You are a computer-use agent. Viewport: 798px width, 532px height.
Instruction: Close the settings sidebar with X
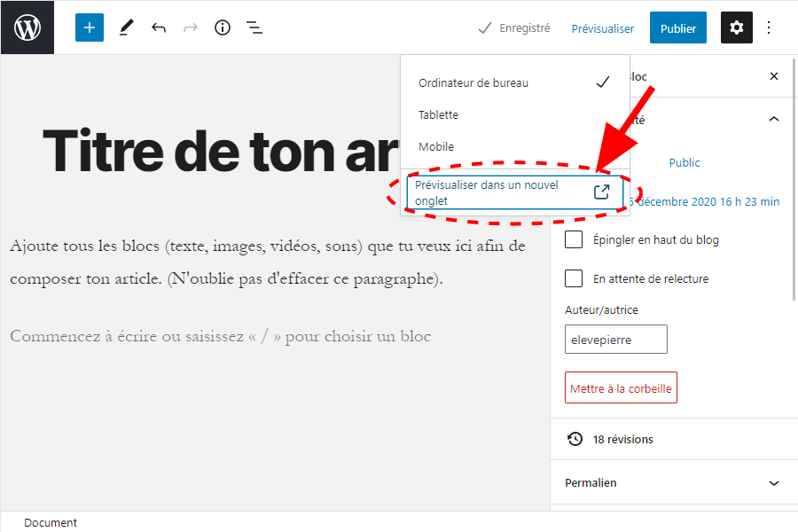[x=774, y=76]
